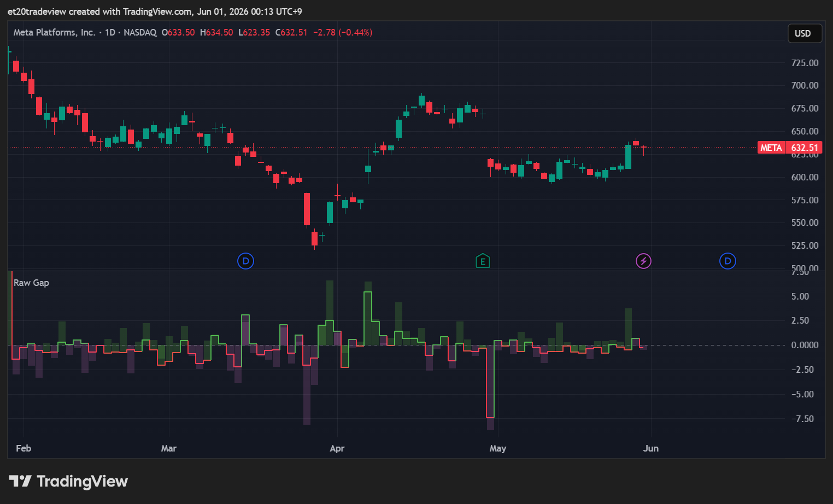Click the close value 632.51

294,32
